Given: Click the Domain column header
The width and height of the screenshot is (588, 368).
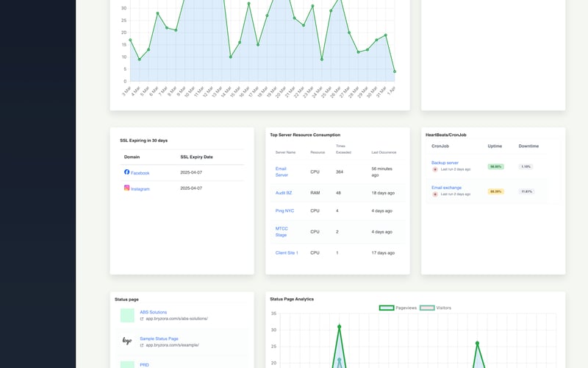Looking at the screenshot, I should [132, 157].
